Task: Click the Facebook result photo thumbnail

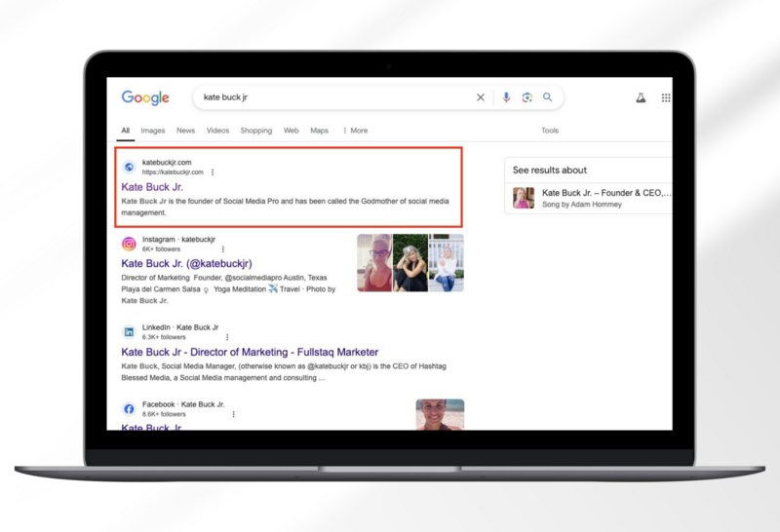Action: click(440, 415)
